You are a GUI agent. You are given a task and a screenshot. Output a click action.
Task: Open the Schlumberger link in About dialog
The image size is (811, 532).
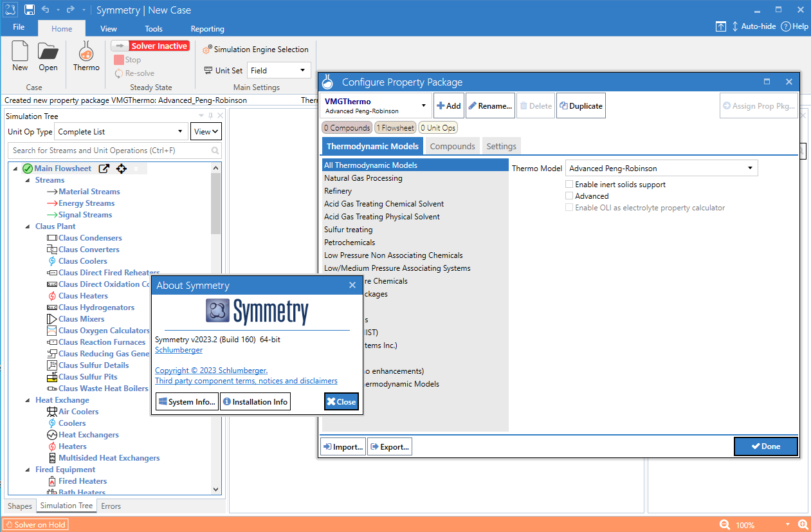coord(179,351)
